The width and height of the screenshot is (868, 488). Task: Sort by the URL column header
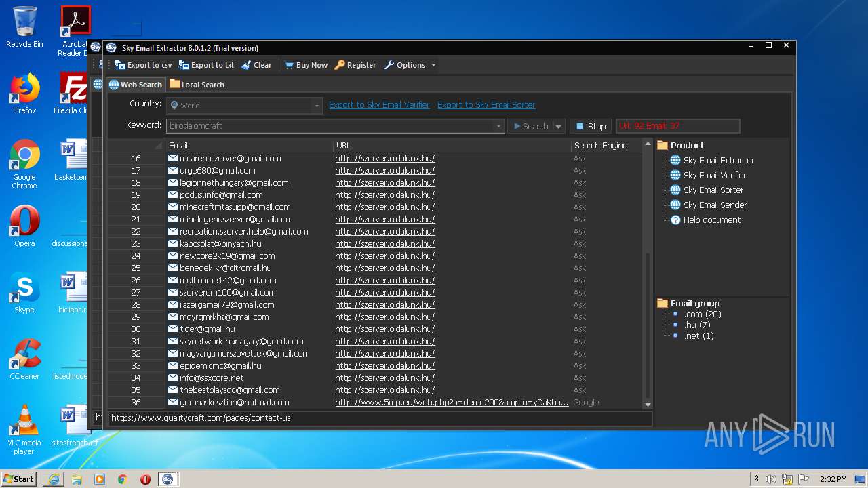(452, 145)
